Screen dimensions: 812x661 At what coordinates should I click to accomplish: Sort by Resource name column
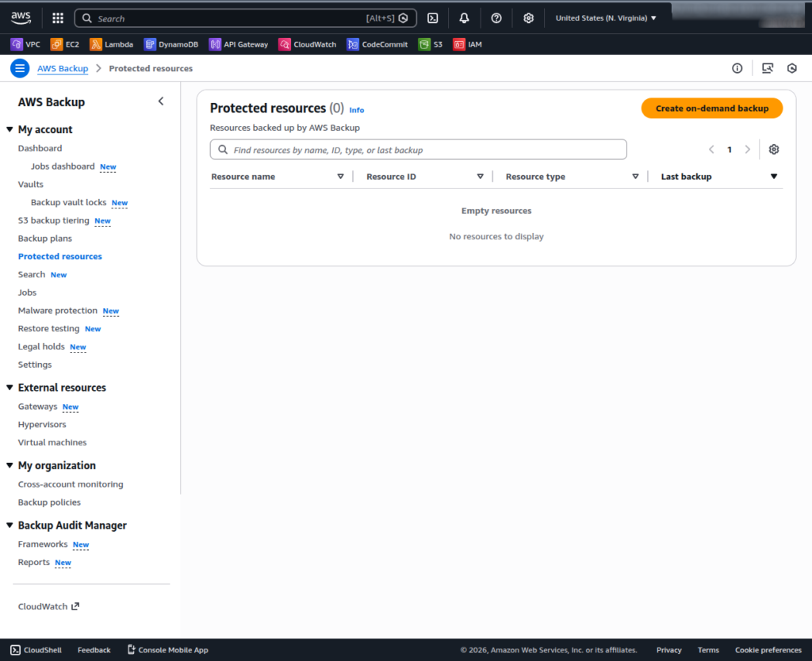pos(340,177)
